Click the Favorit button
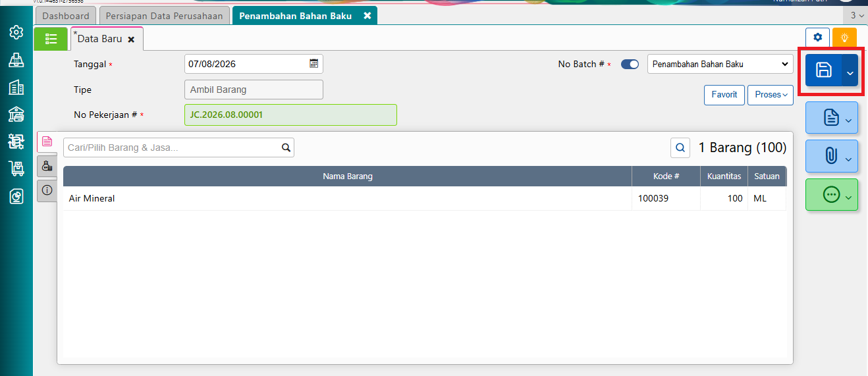This screenshot has height=376, width=868. point(724,95)
